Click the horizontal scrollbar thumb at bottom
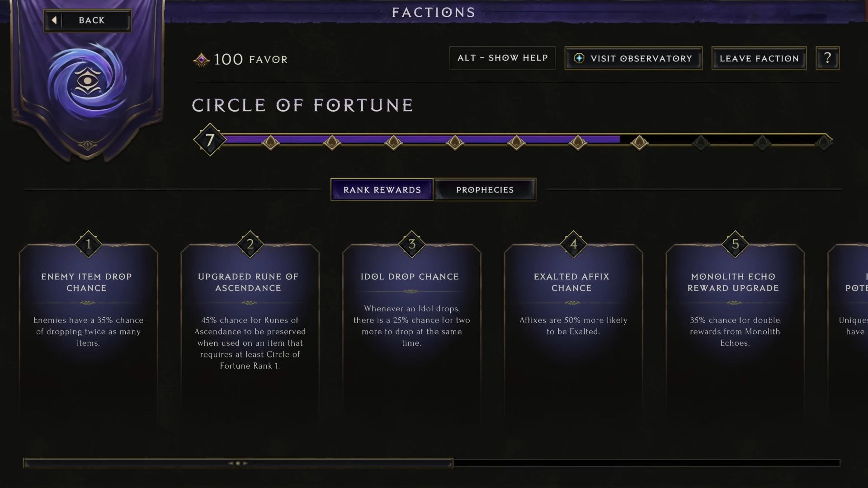 [x=238, y=463]
